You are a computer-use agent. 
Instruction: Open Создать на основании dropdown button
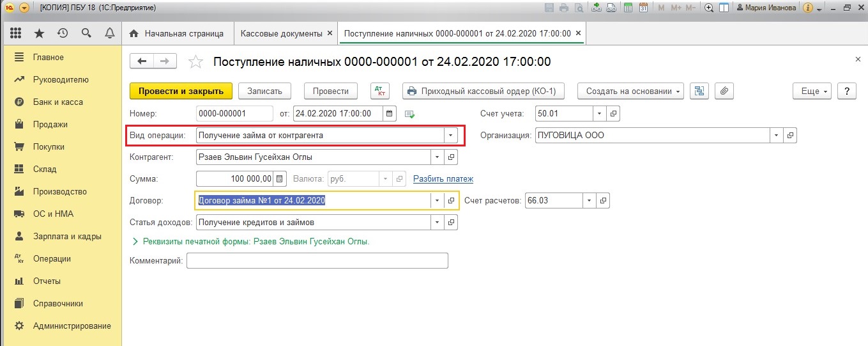(x=630, y=91)
